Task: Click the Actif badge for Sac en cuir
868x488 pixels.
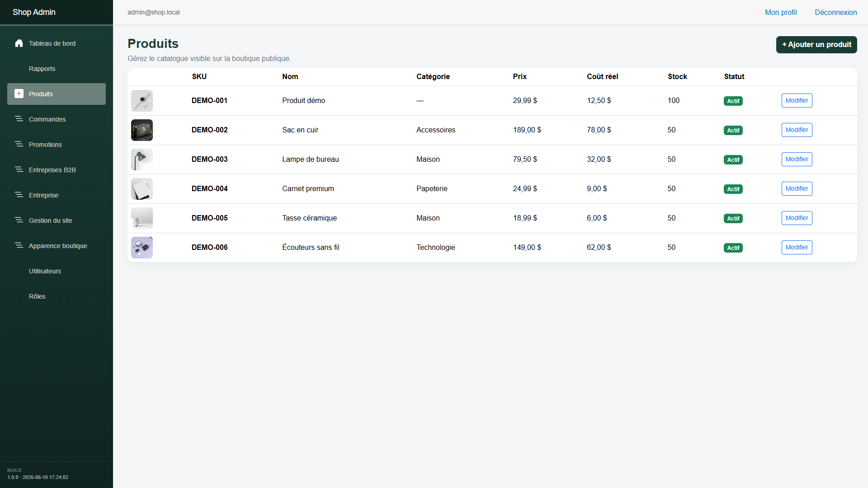Action: [733, 131]
